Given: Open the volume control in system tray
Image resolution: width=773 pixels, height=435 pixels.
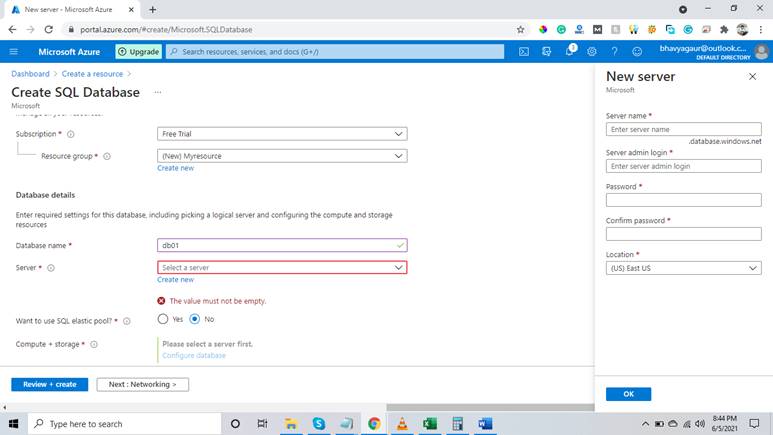Looking at the screenshot, I should tap(700, 424).
